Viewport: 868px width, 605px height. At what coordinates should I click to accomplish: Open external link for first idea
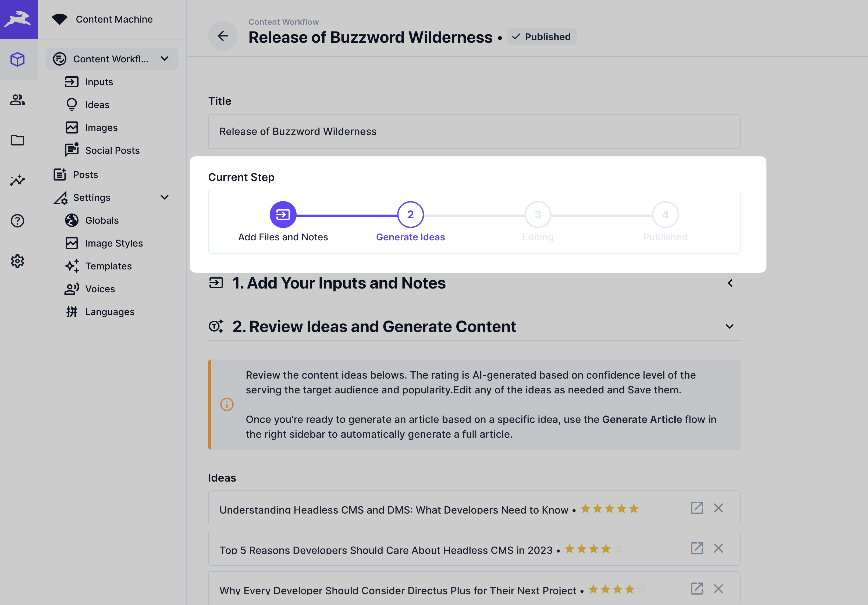(696, 508)
